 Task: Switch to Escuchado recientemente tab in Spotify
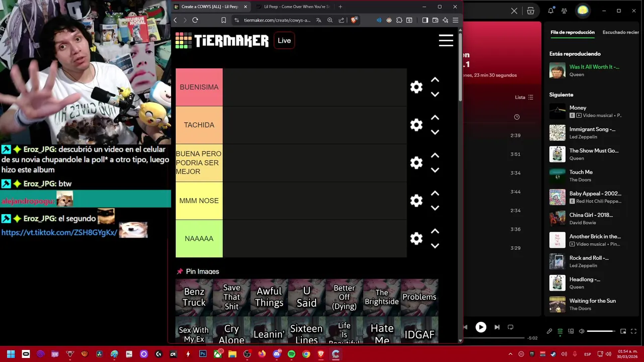click(621, 32)
